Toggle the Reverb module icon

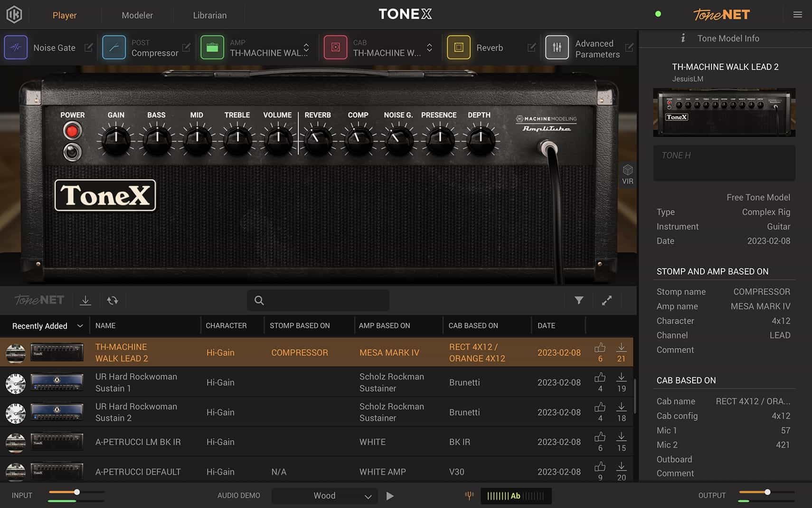(x=459, y=48)
